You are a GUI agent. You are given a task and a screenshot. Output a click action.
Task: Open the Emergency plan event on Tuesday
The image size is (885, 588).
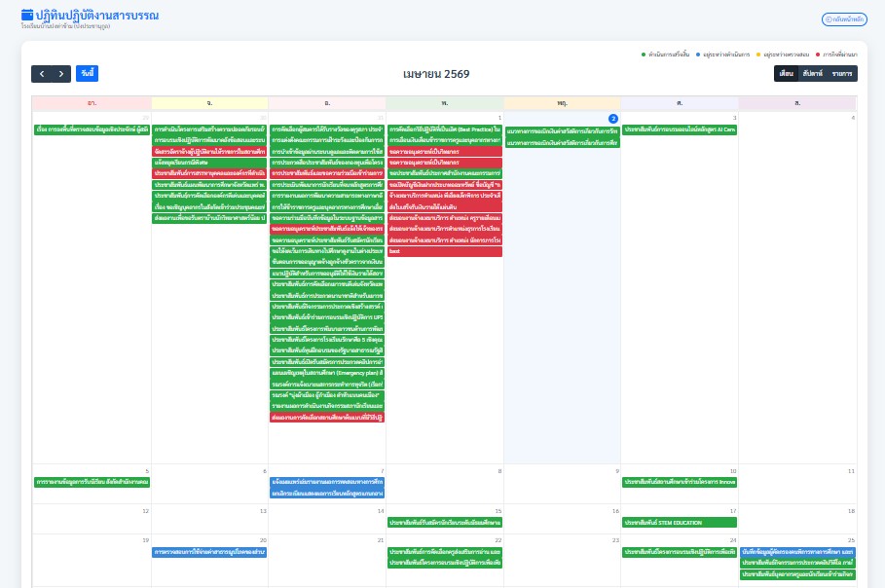click(327, 372)
